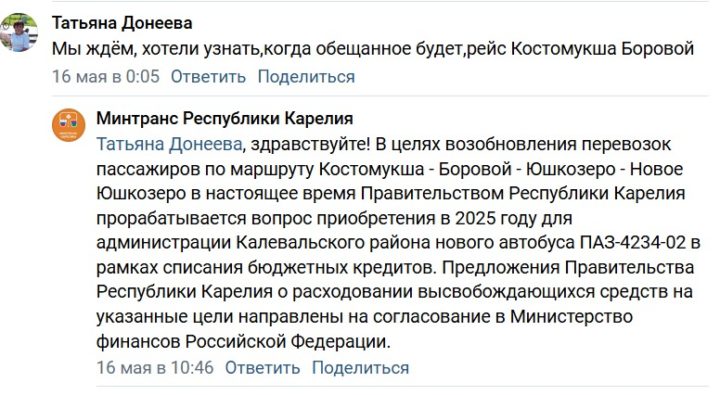Open the Минтранс Республики Карелия author name
720x395 pixels.
(225, 118)
